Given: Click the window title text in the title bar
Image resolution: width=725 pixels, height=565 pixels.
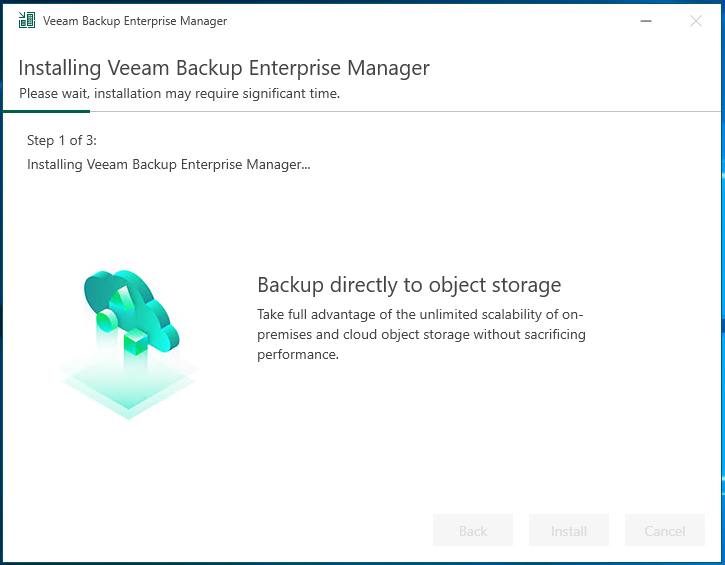Looking at the screenshot, I should pos(135,21).
